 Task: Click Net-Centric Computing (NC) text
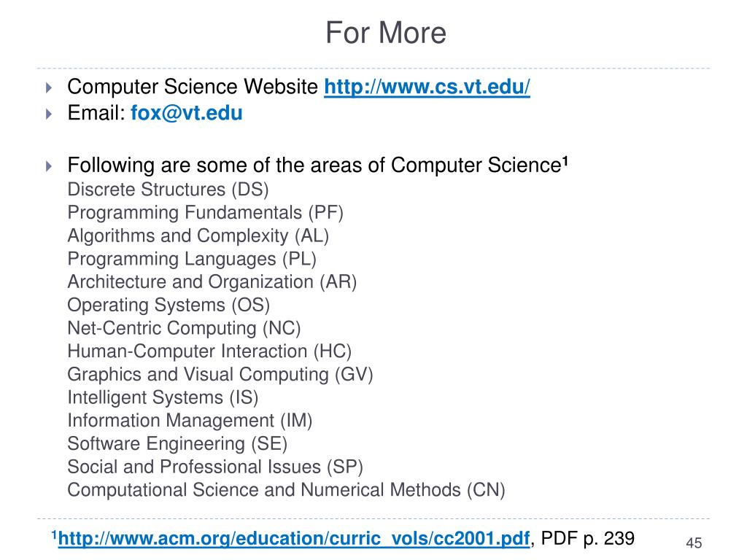point(184,328)
